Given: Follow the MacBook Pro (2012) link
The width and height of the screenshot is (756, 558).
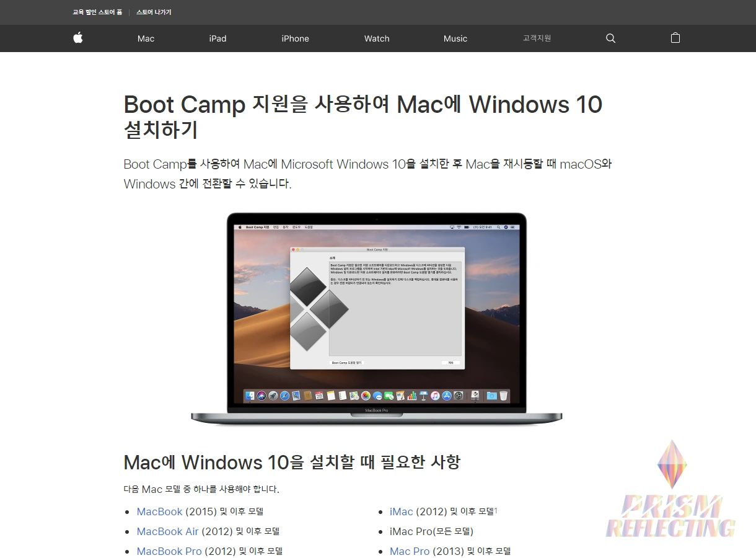Looking at the screenshot, I should [169, 551].
